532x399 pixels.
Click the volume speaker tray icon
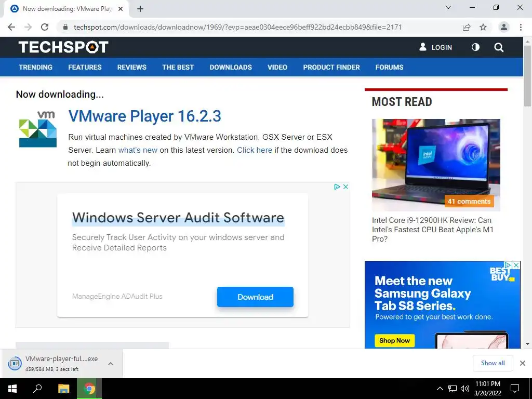pyautogui.click(x=465, y=389)
